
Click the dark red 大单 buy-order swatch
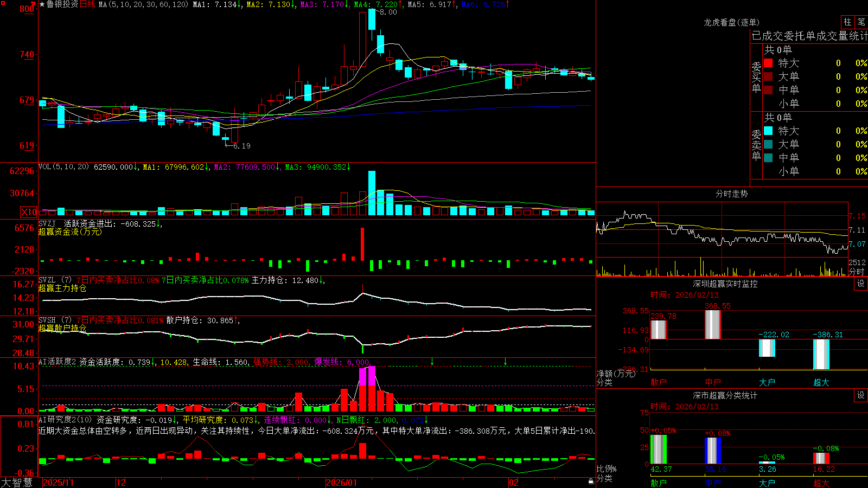pos(768,76)
